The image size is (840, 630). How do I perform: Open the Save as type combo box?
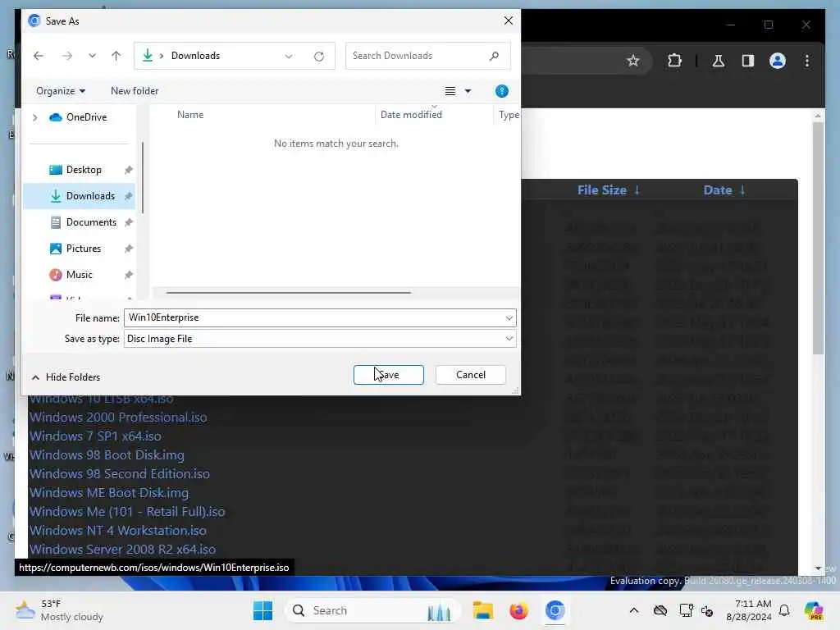320,339
